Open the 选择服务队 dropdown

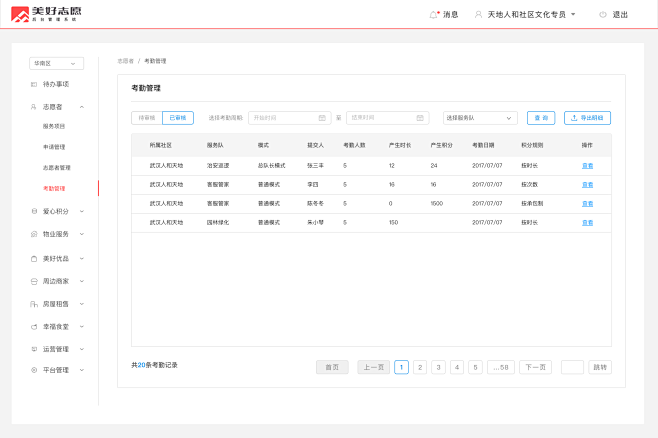pyautogui.click(x=480, y=118)
